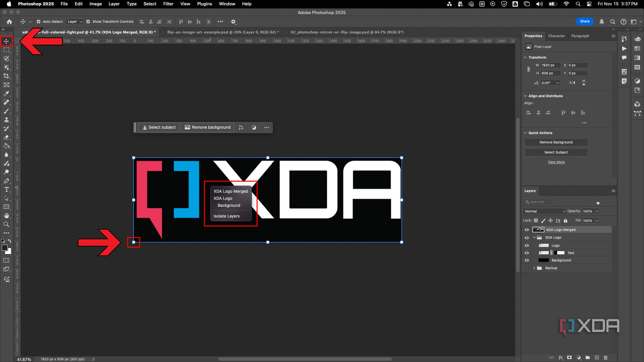Open Opacity dropdown arrow
This screenshot has height=362, width=644.
[x=597, y=211]
